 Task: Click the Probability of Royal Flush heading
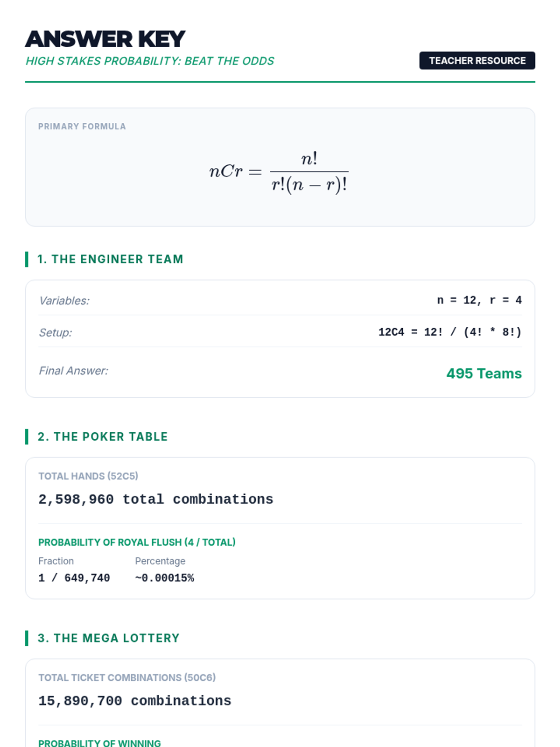(137, 543)
